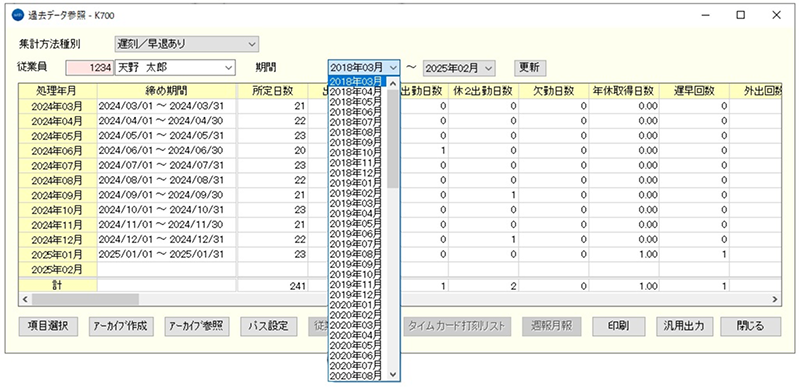Click the 締め期間 column header

(x=167, y=91)
